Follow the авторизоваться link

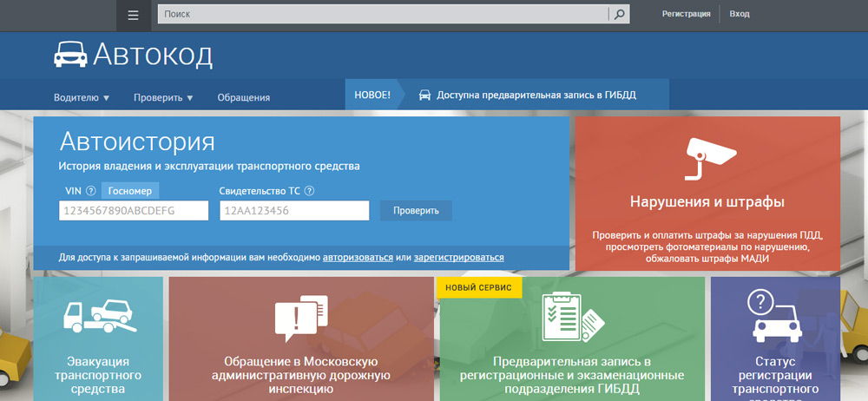tap(358, 258)
